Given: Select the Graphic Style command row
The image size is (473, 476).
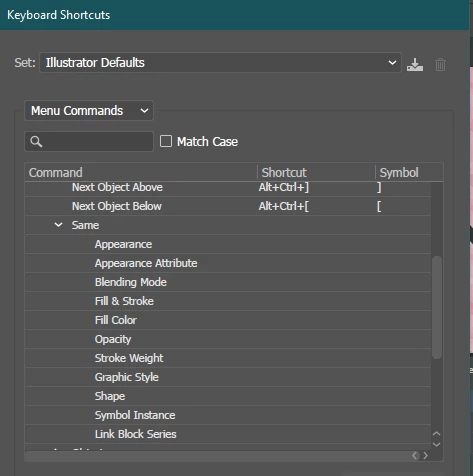Looking at the screenshot, I should (228, 377).
